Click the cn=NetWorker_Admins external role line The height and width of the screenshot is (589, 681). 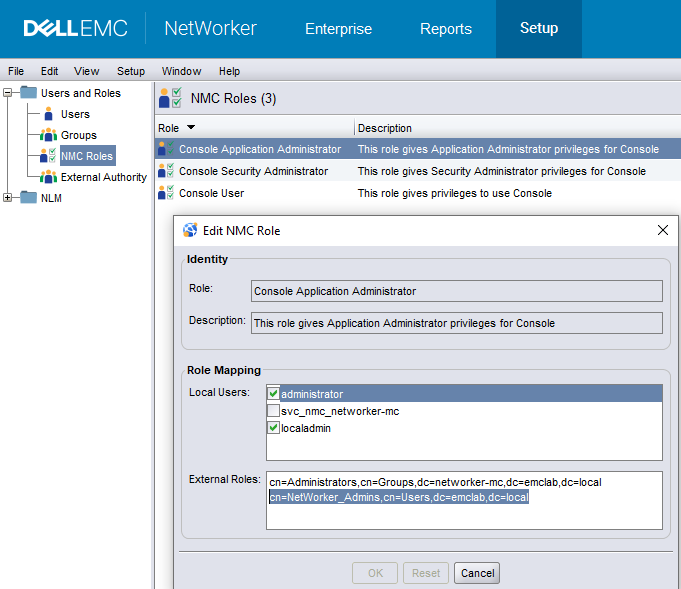tap(399, 497)
